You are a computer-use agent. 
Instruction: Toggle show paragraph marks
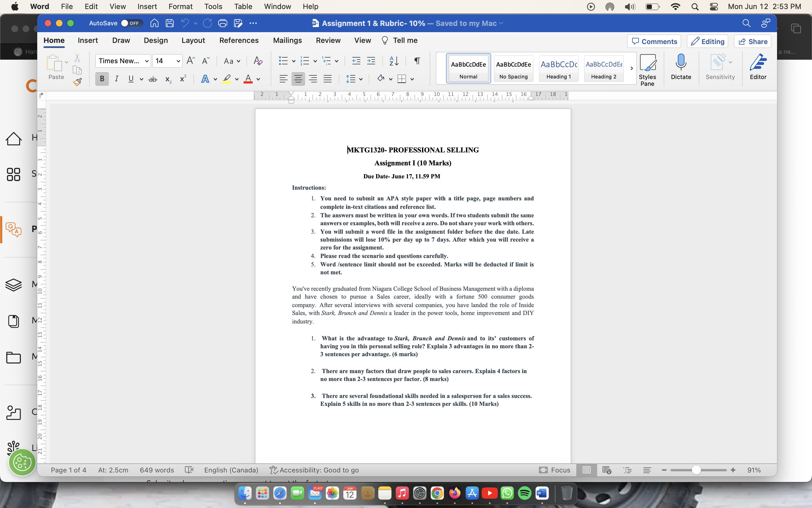click(417, 61)
